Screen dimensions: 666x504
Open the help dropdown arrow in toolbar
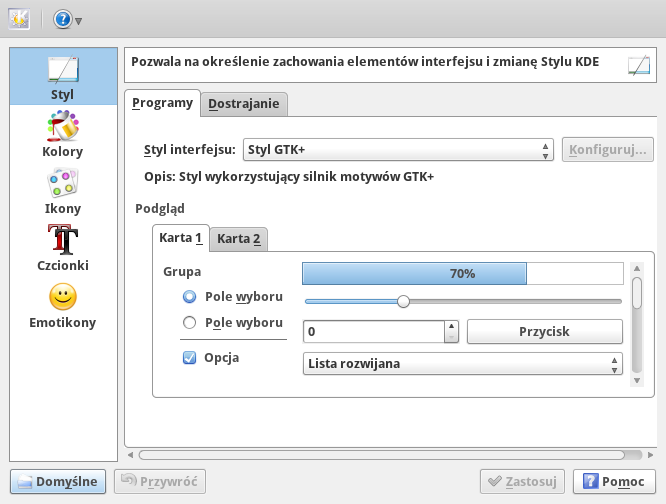click(79, 21)
